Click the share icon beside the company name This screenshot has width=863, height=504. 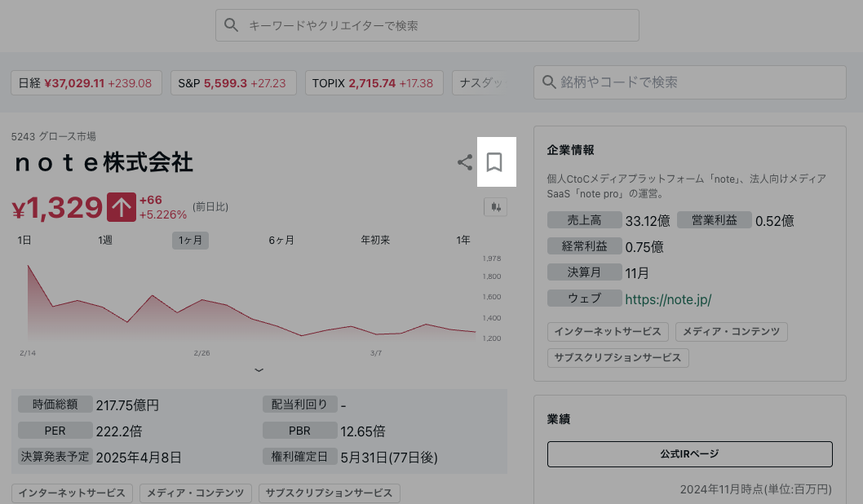(x=465, y=162)
